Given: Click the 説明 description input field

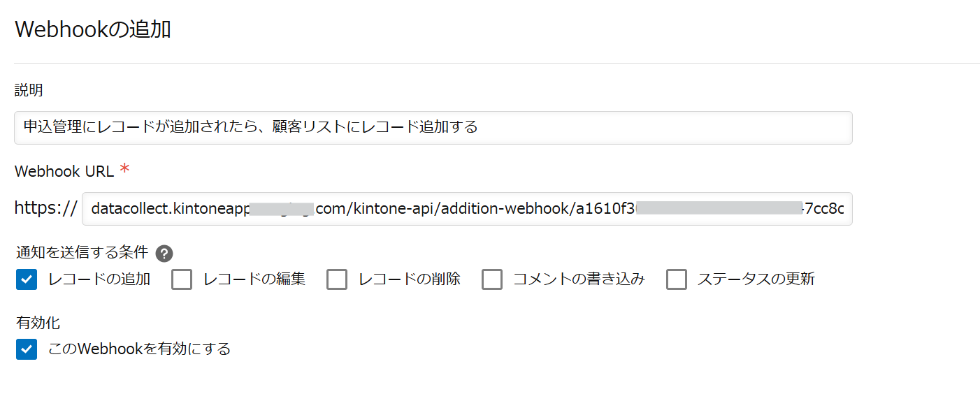Looking at the screenshot, I should coord(433,128).
